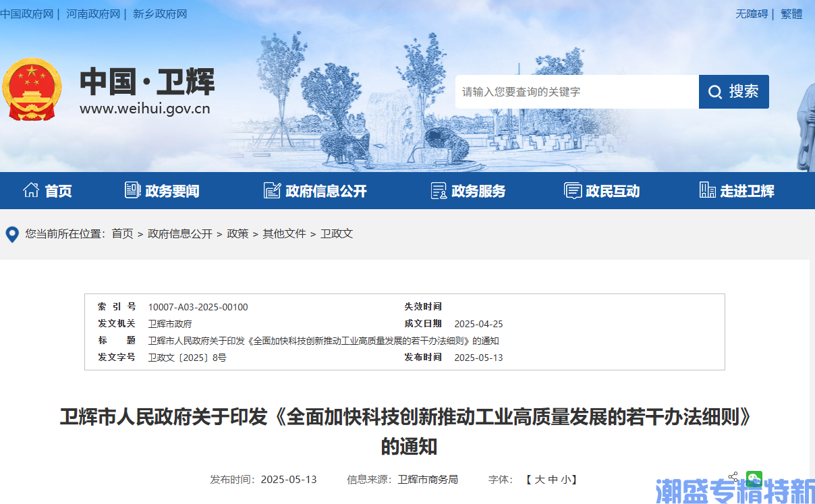Select document number 卫政文〔2025〕8号
Screen dimensions: 815x504
coord(187,358)
